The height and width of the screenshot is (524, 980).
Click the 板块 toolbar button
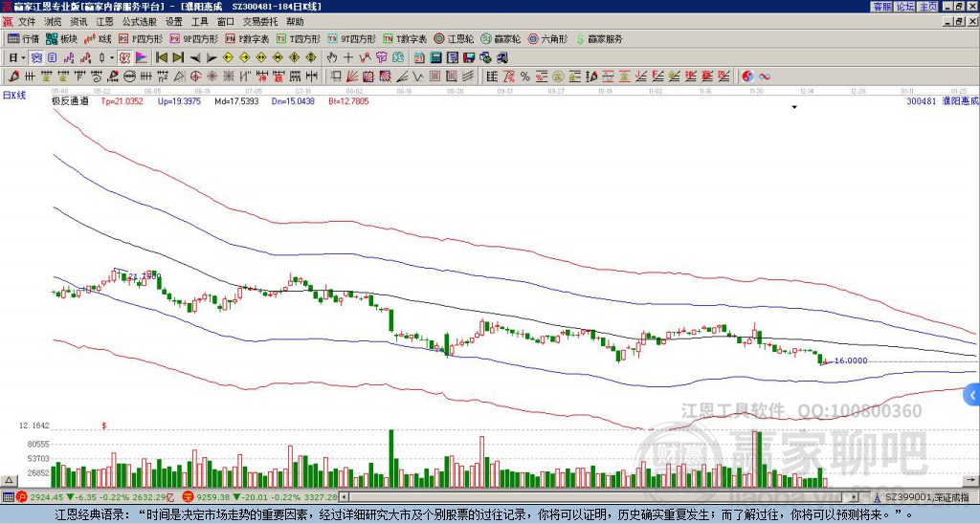click(x=62, y=38)
